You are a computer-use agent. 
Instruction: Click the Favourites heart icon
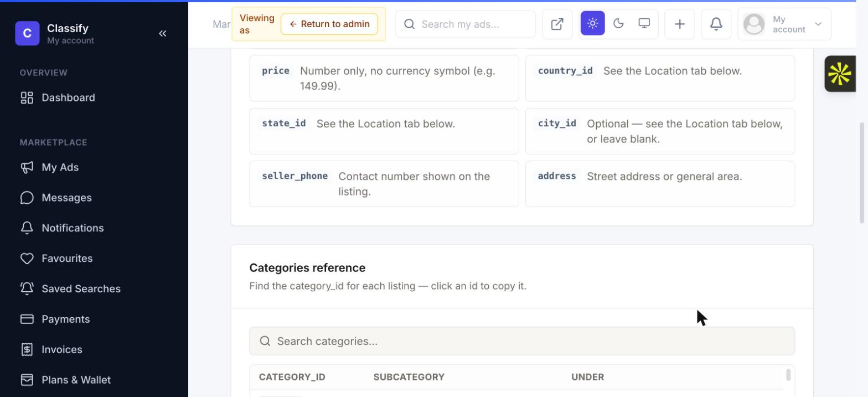tap(27, 259)
